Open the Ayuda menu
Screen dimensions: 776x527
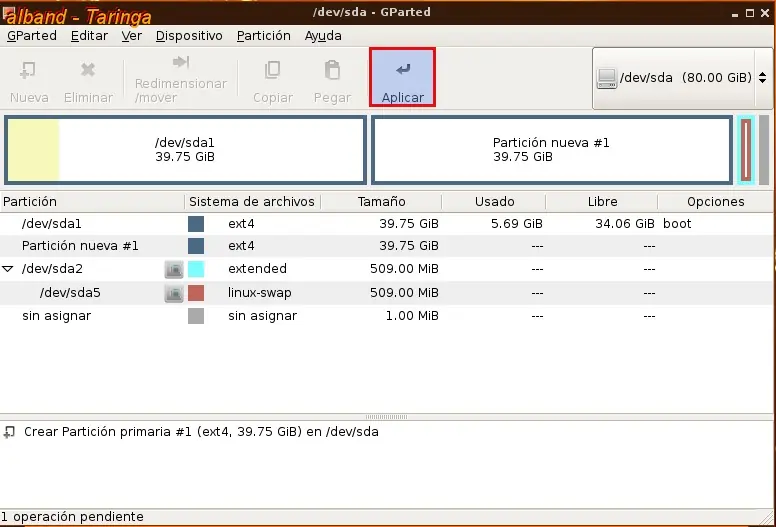click(323, 36)
